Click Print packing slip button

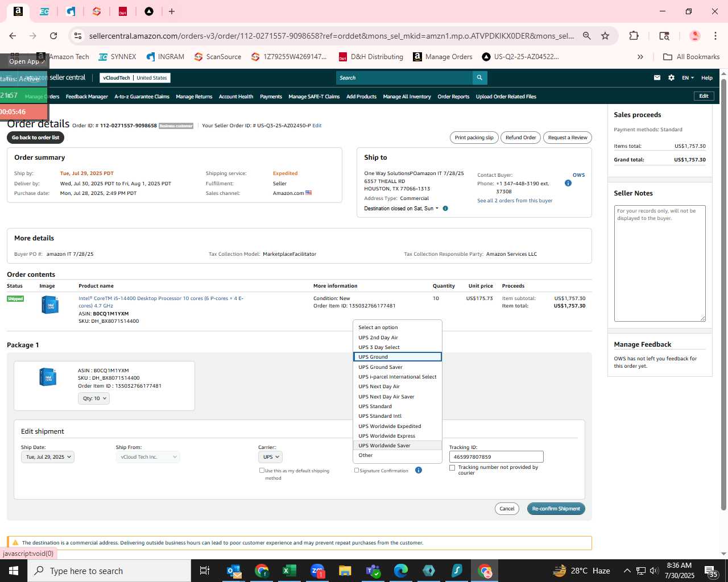click(474, 138)
